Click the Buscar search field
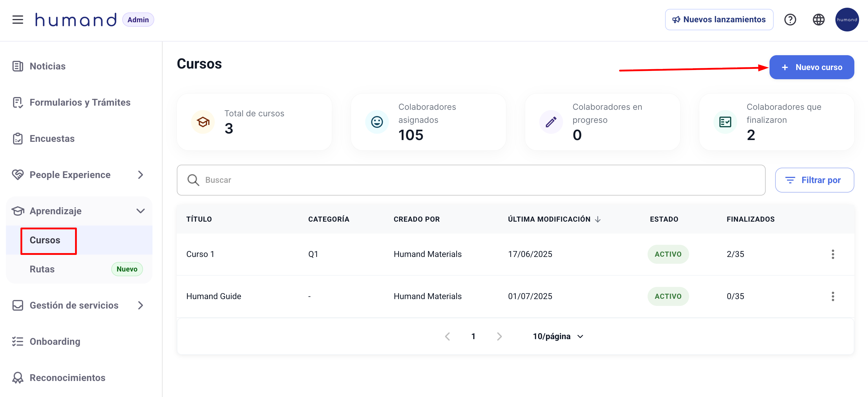This screenshot has height=397, width=868. 471,180
